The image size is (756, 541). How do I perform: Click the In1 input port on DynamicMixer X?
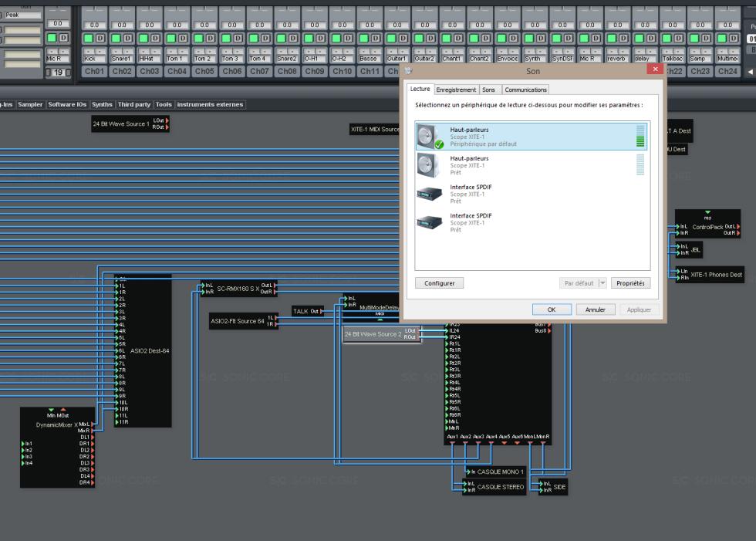point(22,444)
